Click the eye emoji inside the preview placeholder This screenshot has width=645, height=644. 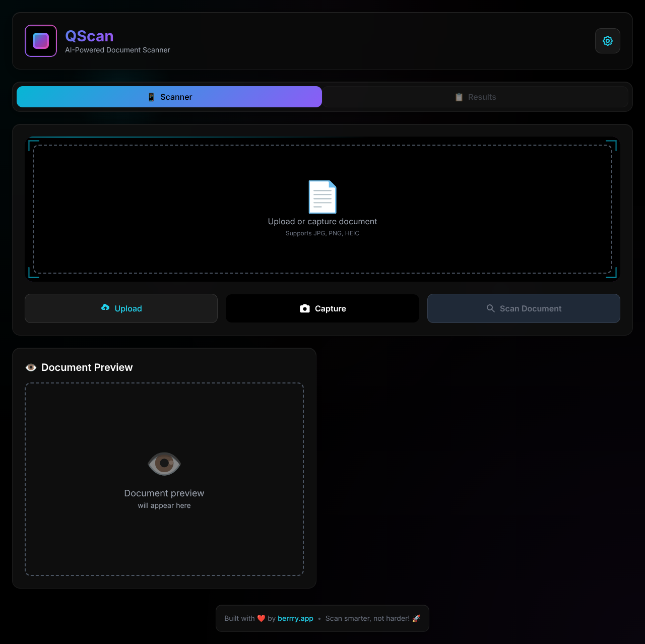click(x=164, y=463)
